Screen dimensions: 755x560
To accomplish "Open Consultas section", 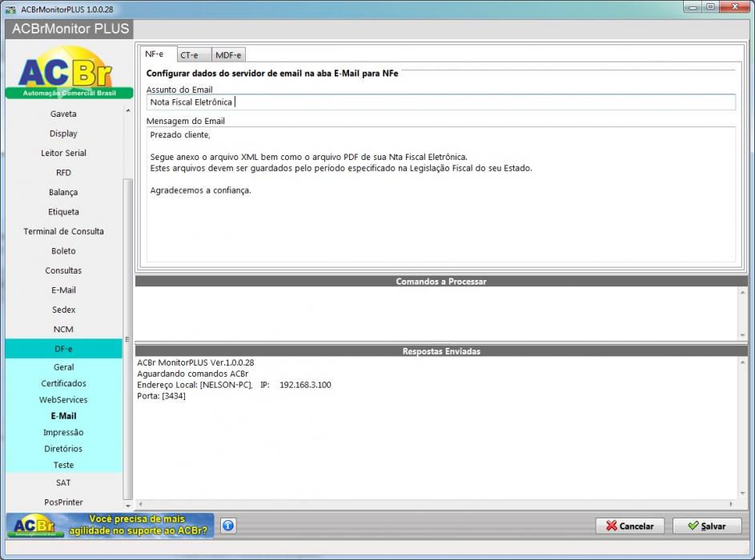I will coord(63,270).
